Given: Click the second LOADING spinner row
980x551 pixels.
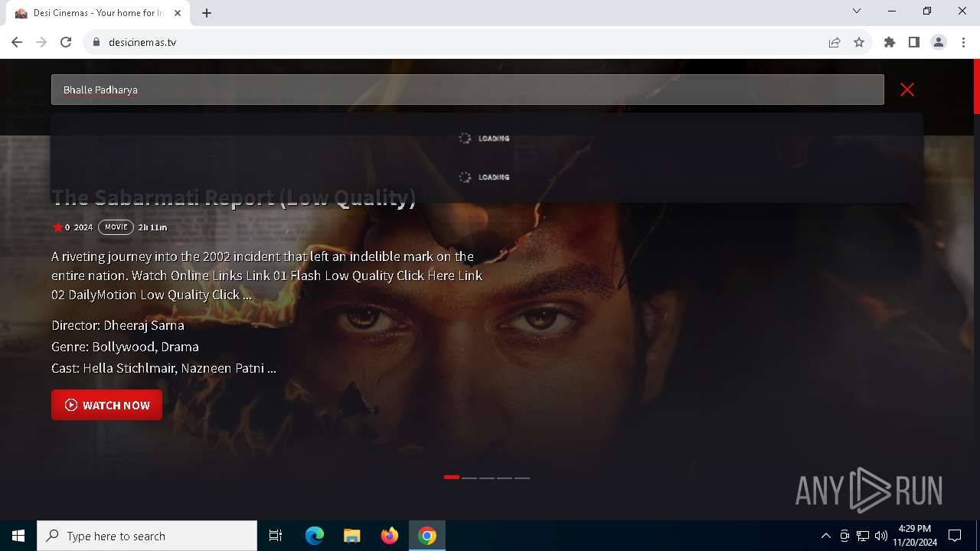Looking at the screenshot, I should pyautogui.click(x=484, y=177).
